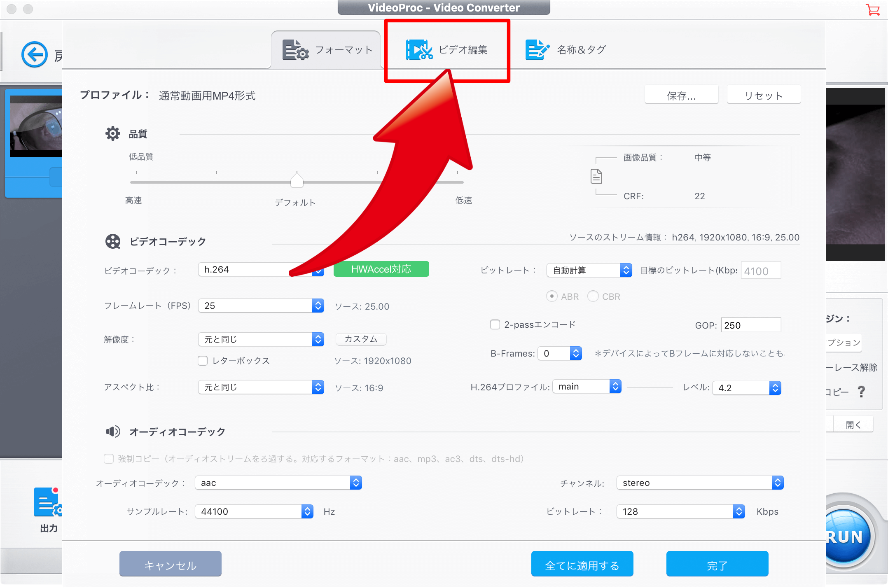Click the Name & Tag pencil icon
This screenshot has width=888, height=588.
pos(537,50)
